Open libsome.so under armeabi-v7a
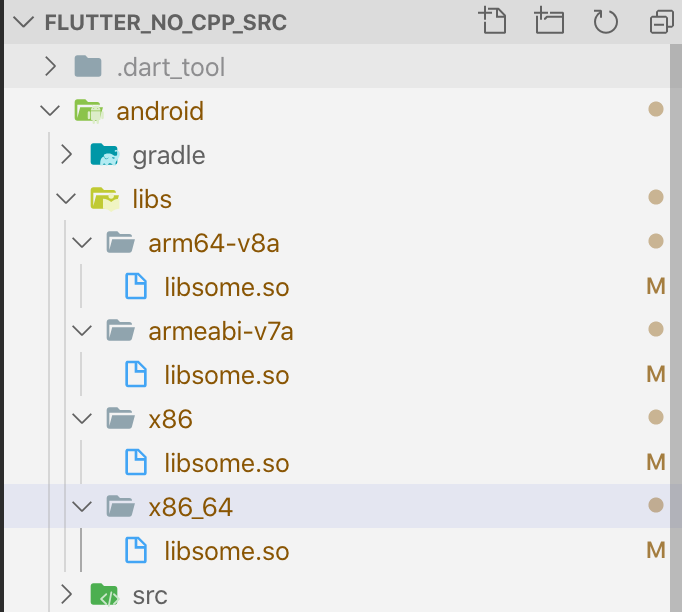This screenshot has width=682, height=612. coord(226,376)
